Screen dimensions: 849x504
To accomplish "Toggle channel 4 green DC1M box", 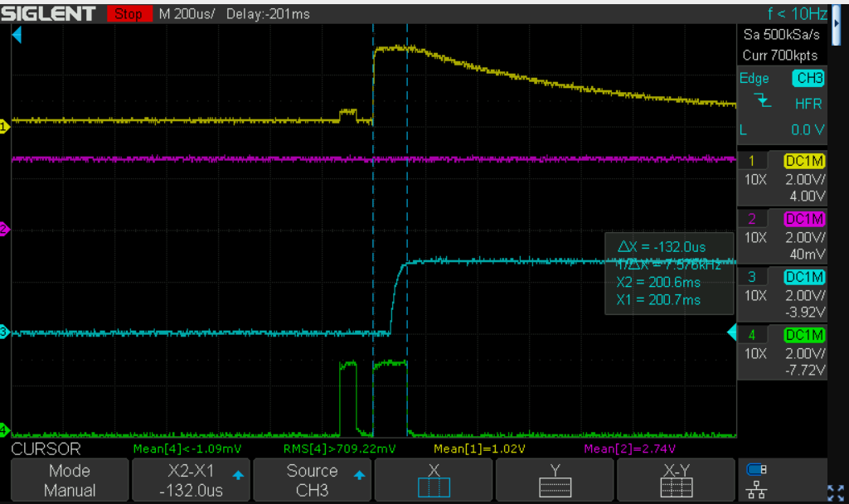I will tap(804, 335).
